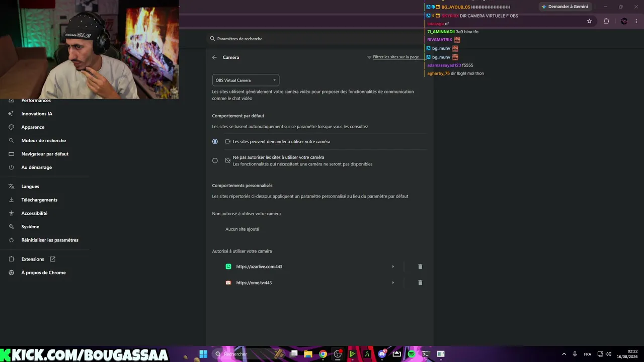This screenshot has height=362, width=644.
Task: Expand azarlive.com site details arrow
Action: click(x=393, y=266)
